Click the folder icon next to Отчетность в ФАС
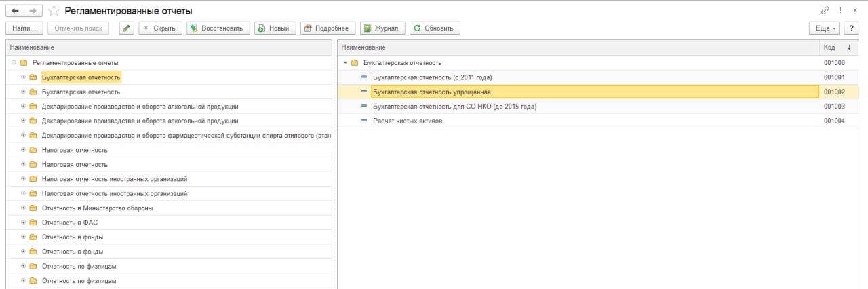This screenshot has width=868, height=289. click(x=33, y=223)
